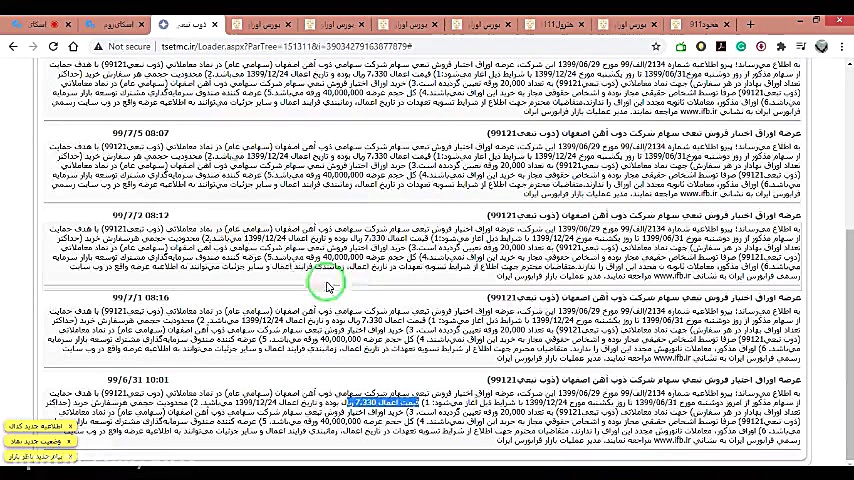Go back to the previous page
Image resolution: width=854 pixels, height=480 pixels.
(13, 47)
